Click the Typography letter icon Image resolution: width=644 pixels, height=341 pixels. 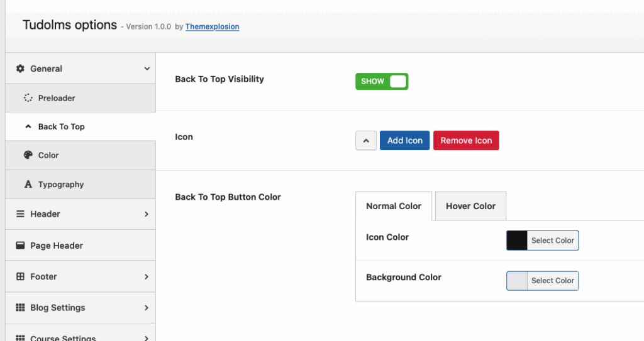28,185
